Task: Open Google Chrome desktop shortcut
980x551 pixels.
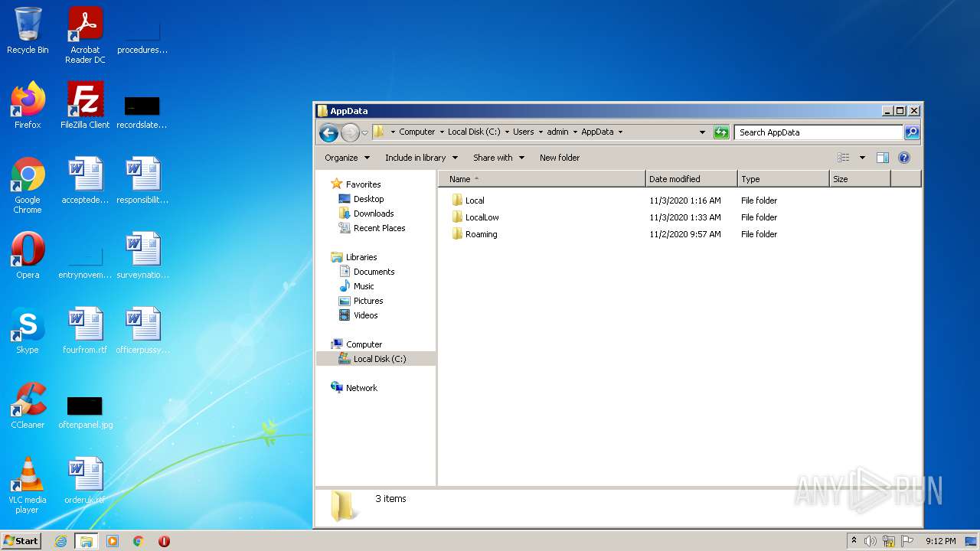Action: (28, 185)
